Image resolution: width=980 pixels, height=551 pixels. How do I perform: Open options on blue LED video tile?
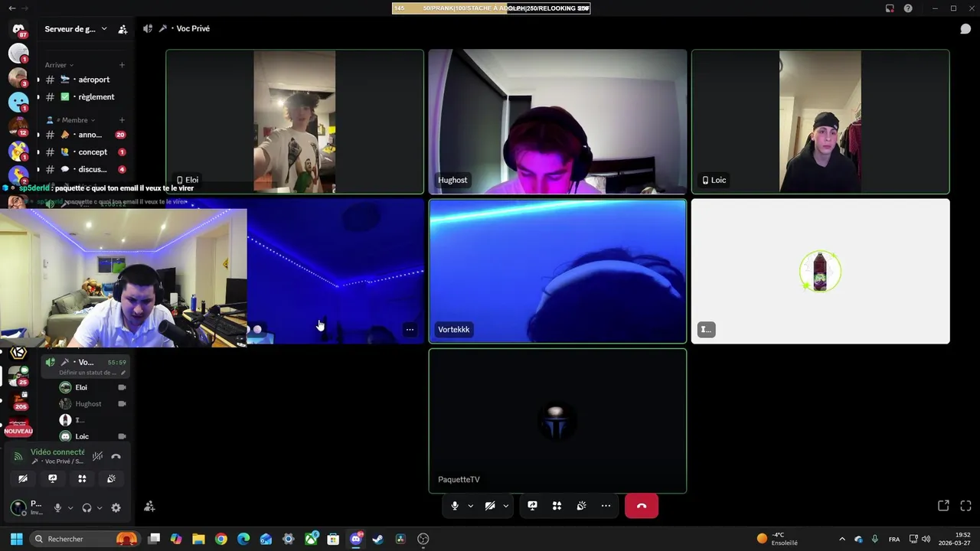tap(410, 330)
